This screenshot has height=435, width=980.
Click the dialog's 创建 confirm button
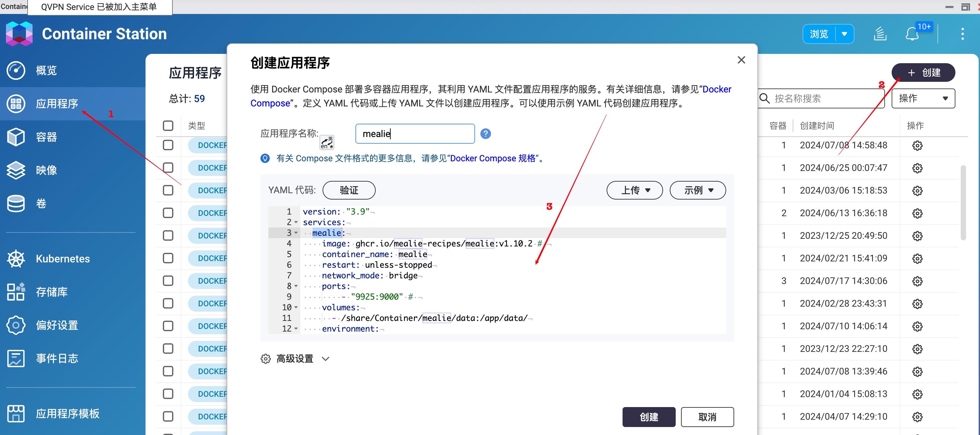point(649,417)
